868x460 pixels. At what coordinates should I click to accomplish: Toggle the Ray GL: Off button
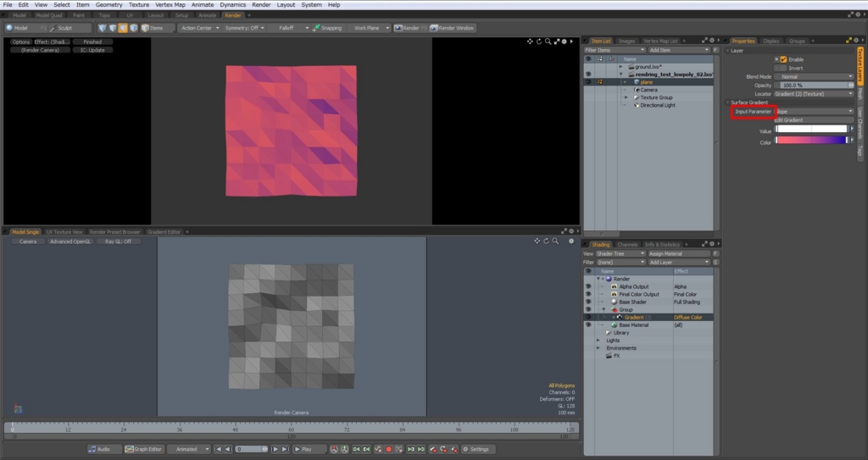coord(118,242)
